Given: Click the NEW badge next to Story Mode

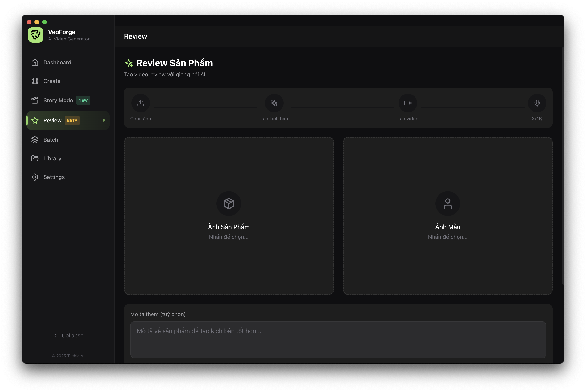Looking at the screenshot, I should point(83,100).
